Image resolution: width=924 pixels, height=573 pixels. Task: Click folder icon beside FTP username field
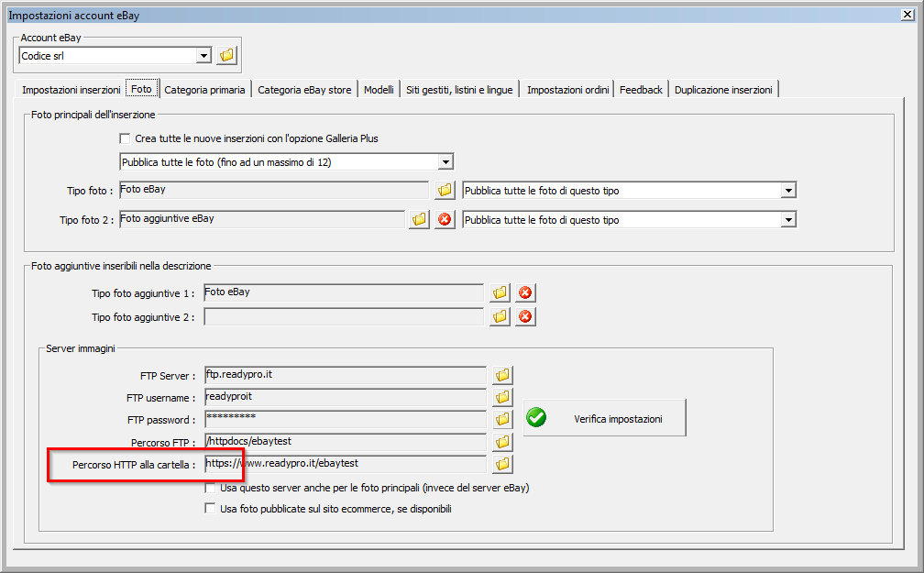[502, 397]
